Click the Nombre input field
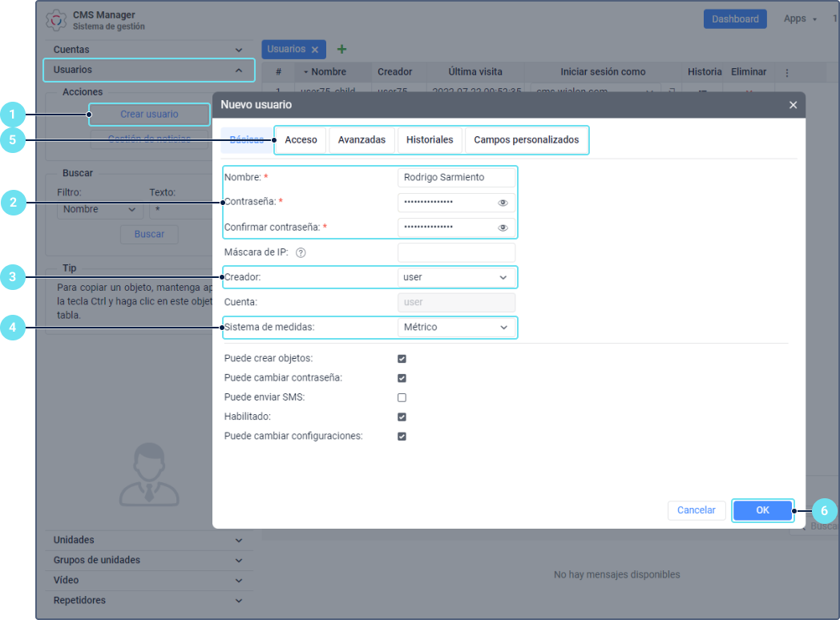Screen dimensions: 840x620 pos(456,178)
